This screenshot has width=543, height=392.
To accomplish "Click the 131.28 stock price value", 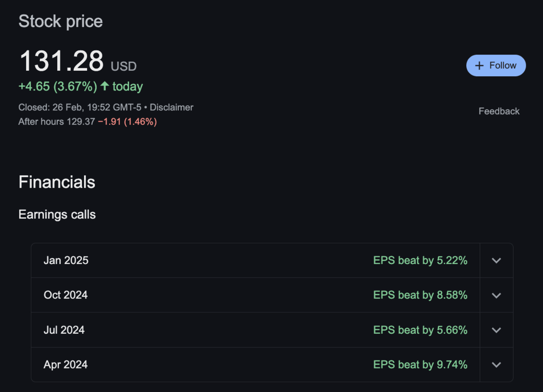I will pos(62,61).
